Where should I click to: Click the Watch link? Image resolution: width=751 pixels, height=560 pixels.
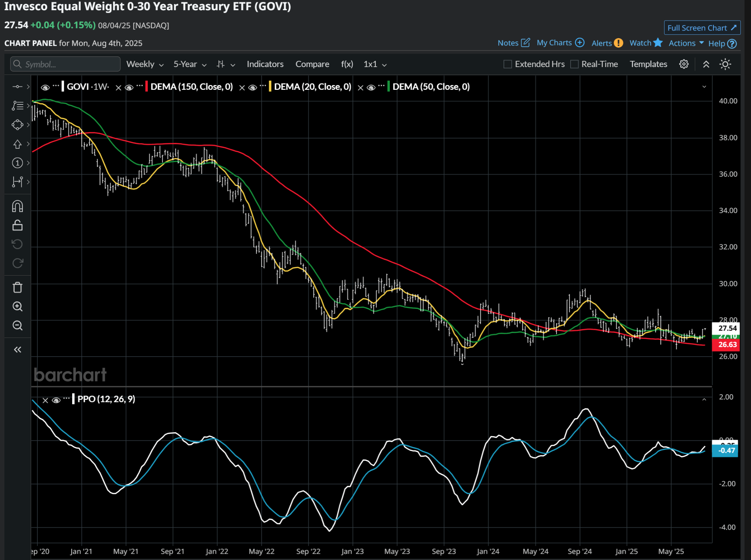click(640, 43)
